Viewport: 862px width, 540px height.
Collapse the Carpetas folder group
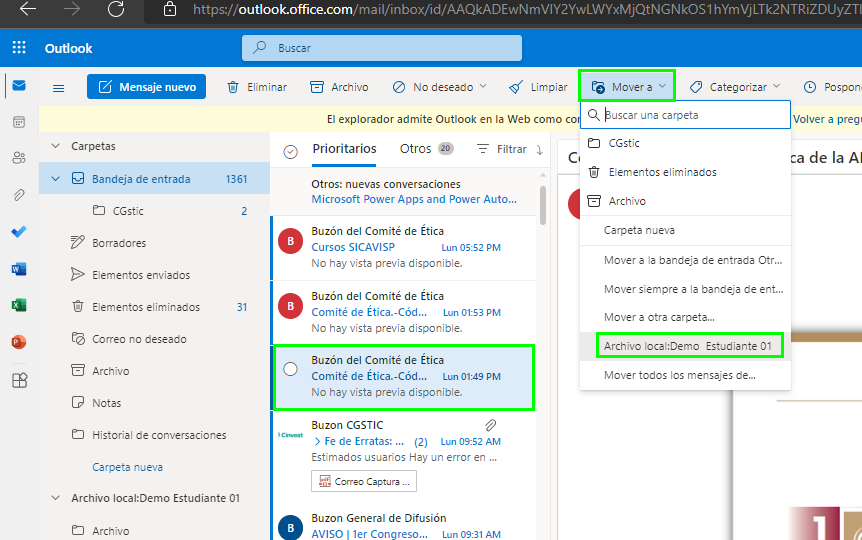point(56,146)
